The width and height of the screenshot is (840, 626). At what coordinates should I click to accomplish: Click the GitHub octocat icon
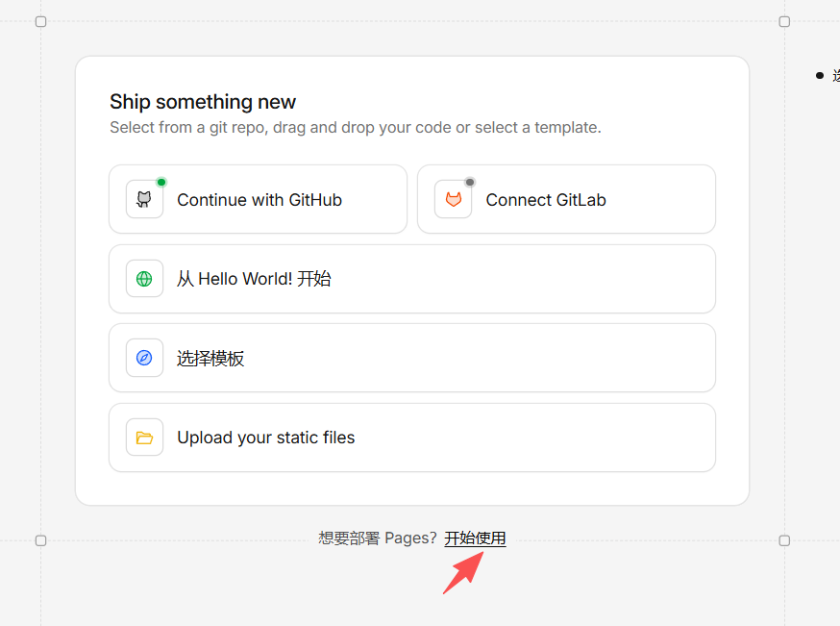[144, 200]
